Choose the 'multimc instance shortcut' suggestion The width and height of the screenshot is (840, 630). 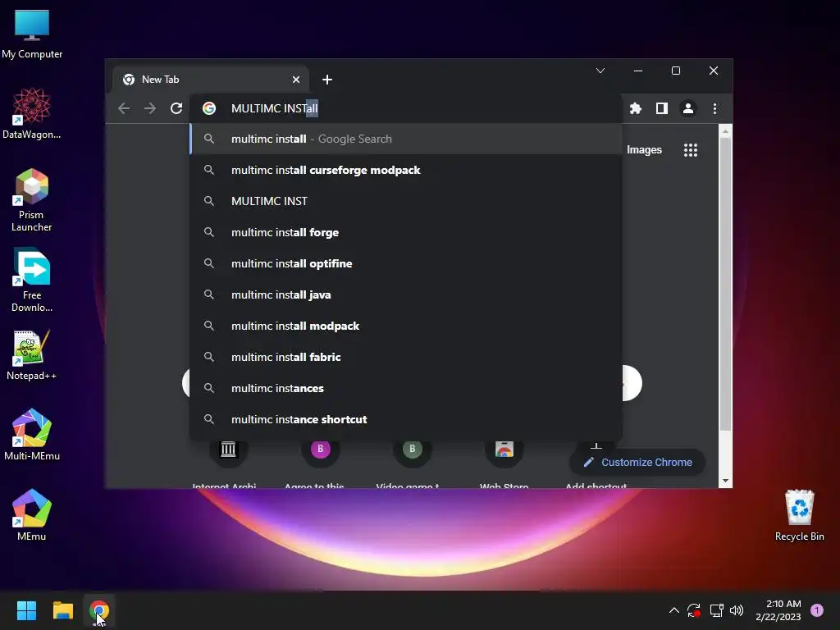pyautogui.click(x=406, y=419)
